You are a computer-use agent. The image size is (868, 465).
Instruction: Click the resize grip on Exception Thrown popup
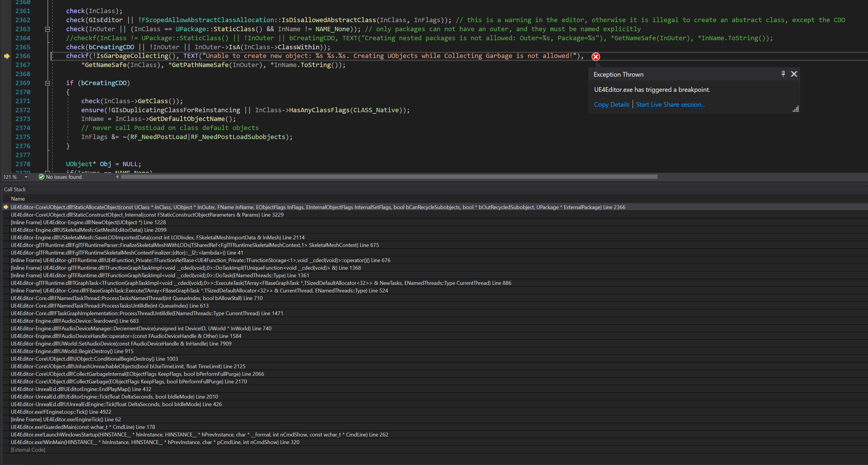[x=796, y=109]
